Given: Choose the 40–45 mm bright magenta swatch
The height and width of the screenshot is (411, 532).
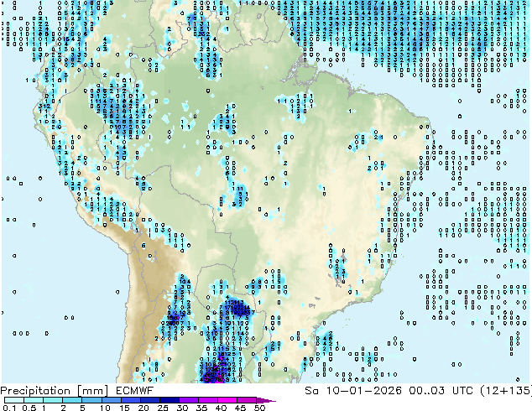Looking at the screenshot, I should pos(227,400).
